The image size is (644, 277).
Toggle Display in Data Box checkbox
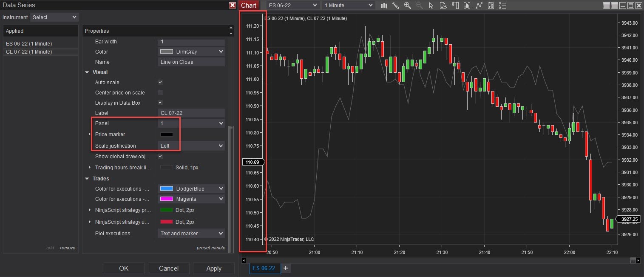pos(160,103)
